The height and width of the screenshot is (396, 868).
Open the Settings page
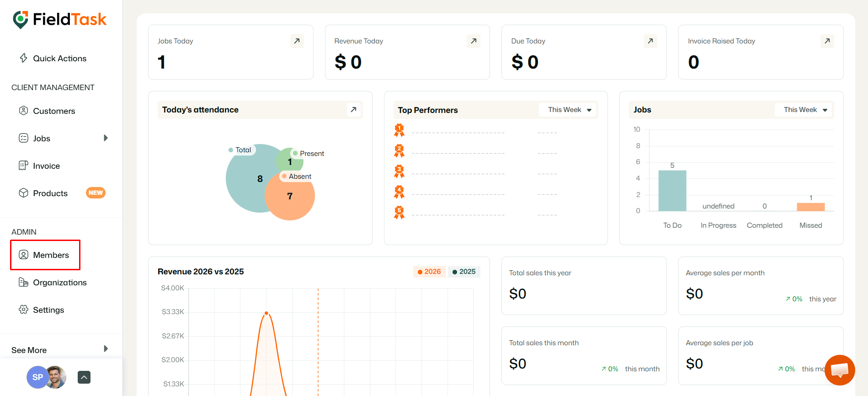(48, 310)
